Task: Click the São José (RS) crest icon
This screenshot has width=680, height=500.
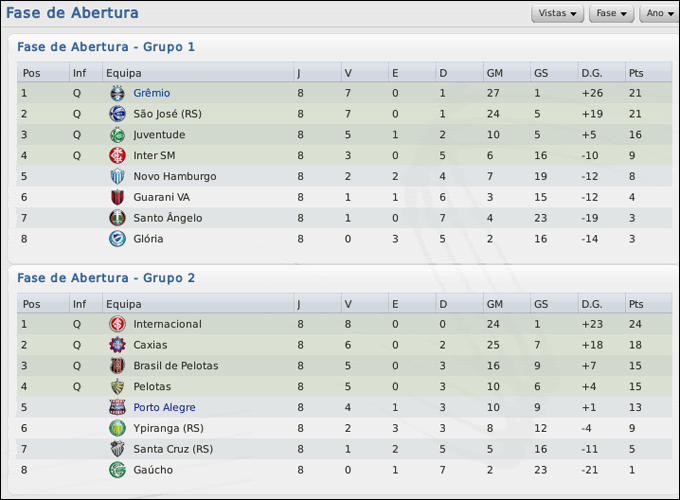Action: coord(117,114)
